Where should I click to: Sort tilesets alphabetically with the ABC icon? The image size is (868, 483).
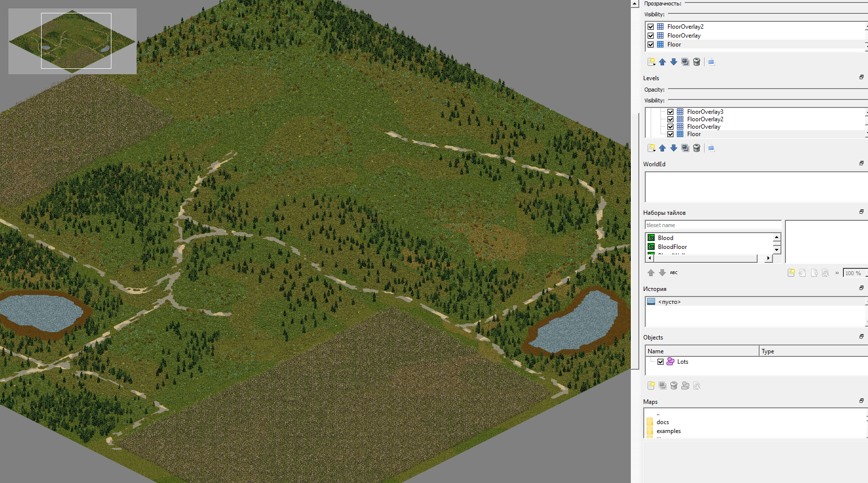tap(674, 273)
